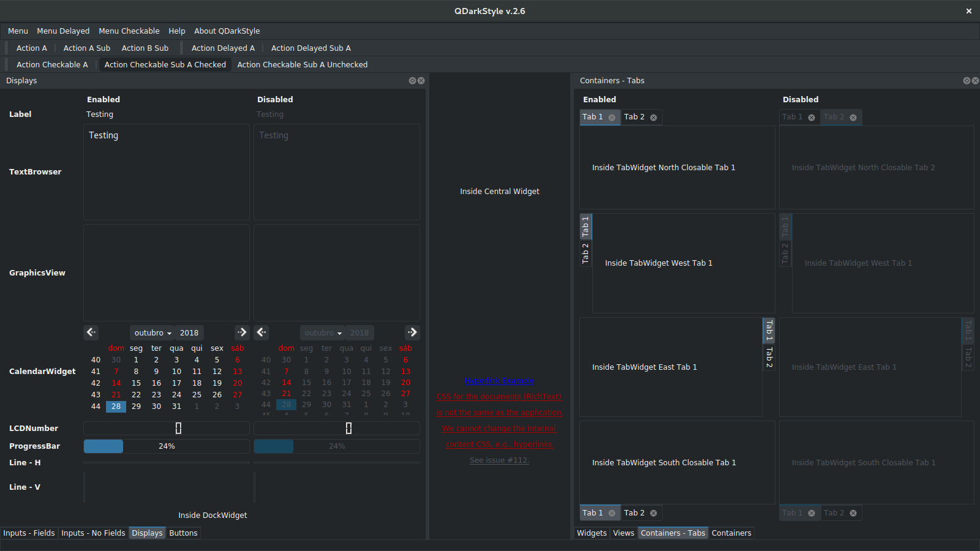Switch to Containers dock tab
The image size is (980, 551).
pos(731,533)
